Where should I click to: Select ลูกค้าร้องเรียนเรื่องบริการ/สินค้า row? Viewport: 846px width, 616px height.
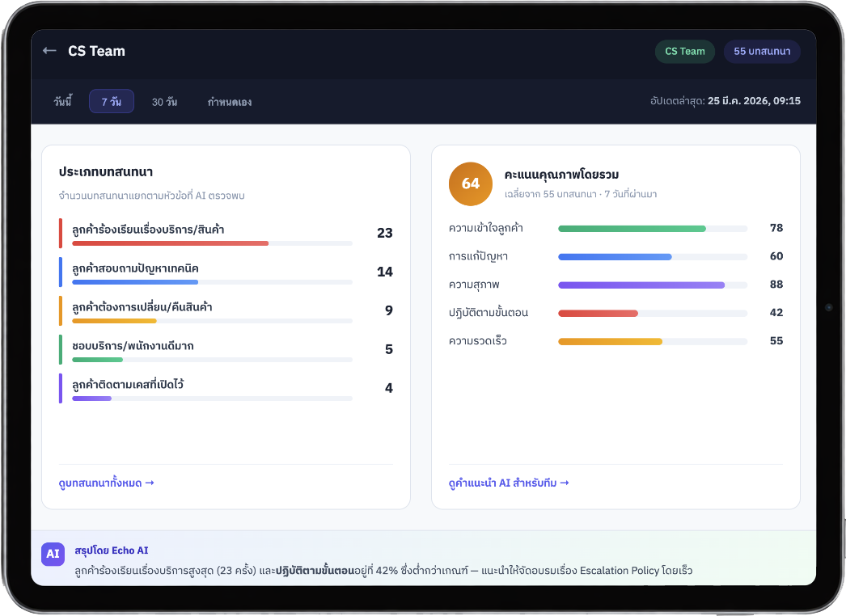pos(225,233)
